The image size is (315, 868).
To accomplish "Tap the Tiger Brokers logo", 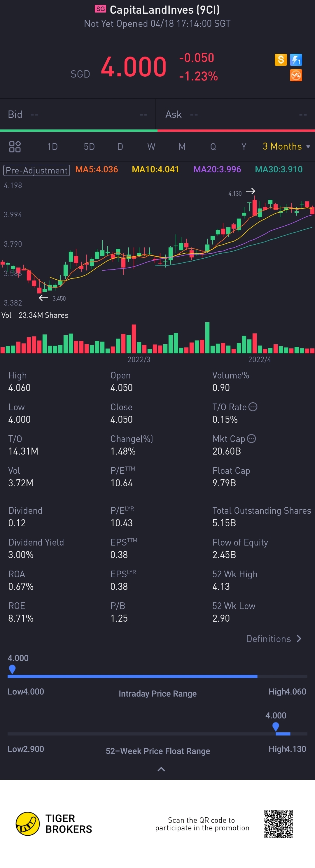I will (x=54, y=823).
